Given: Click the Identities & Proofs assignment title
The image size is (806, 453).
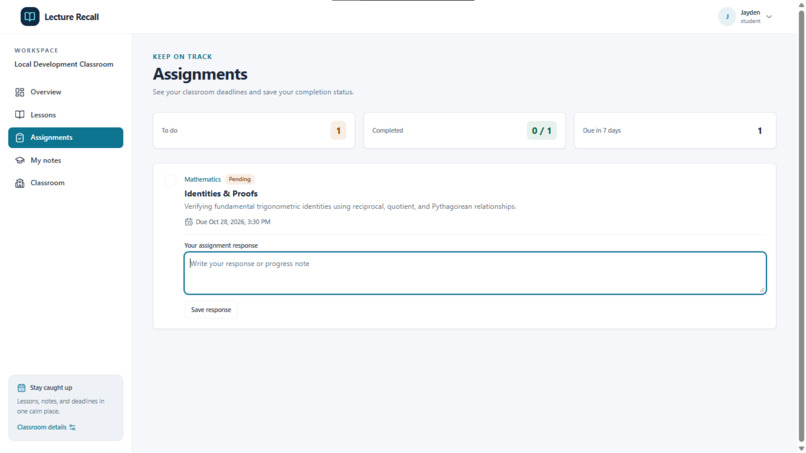Looking at the screenshot, I should pyautogui.click(x=221, y=194).
